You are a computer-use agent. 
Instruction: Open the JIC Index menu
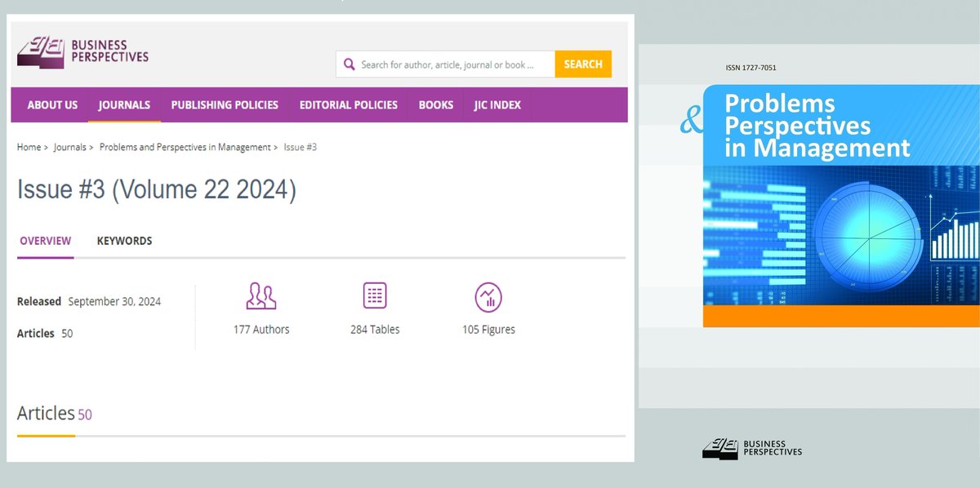[497, 105]
